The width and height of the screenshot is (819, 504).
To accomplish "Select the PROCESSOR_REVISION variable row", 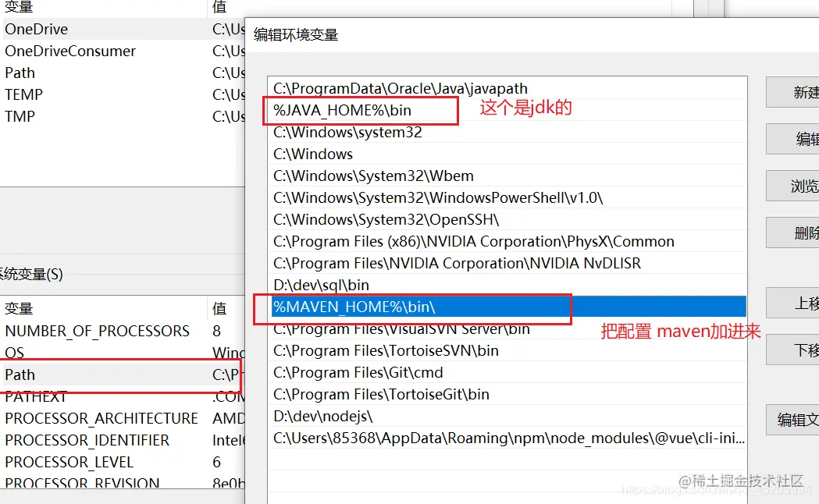I will [123, 483].
